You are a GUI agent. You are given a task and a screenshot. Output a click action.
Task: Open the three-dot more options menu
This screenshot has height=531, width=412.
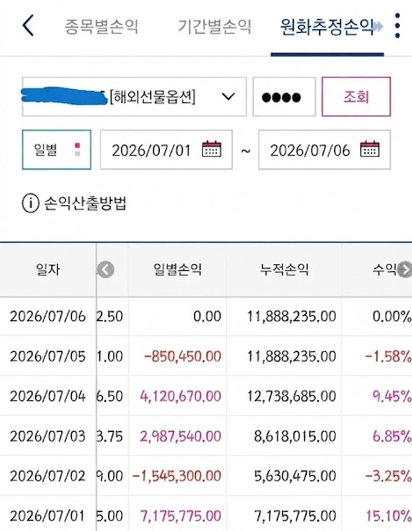tap(397, 26)
